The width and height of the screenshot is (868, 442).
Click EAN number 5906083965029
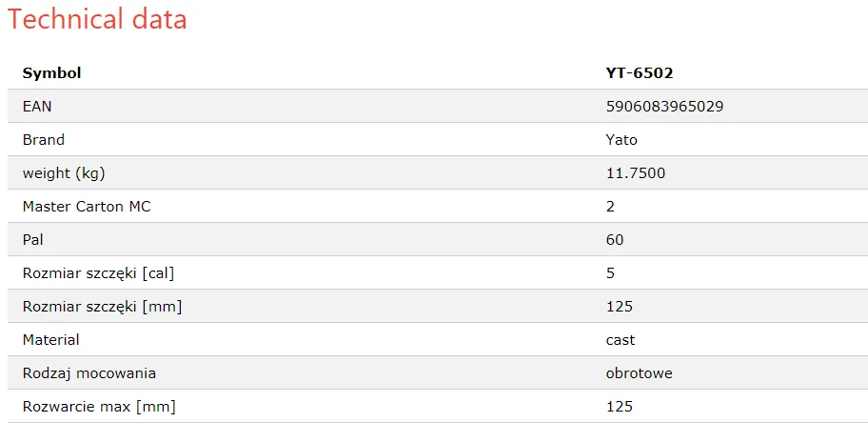pyautogui.click(x=664, y=107)
